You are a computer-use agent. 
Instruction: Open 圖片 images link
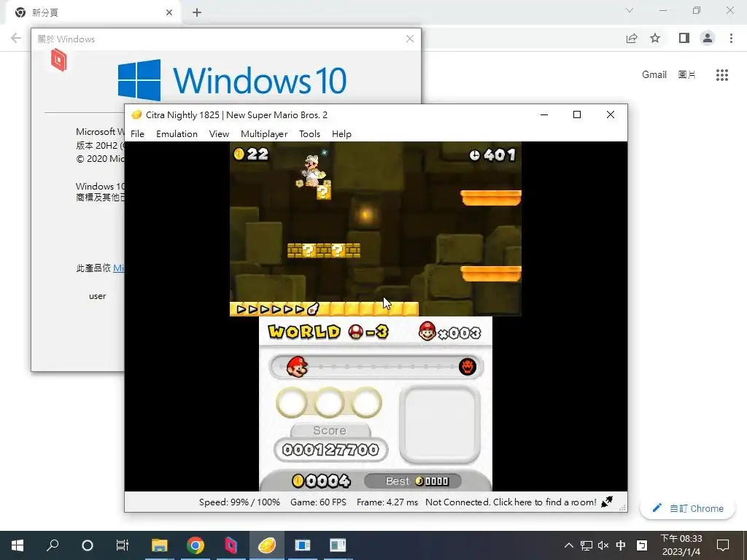tap(686, 75)
